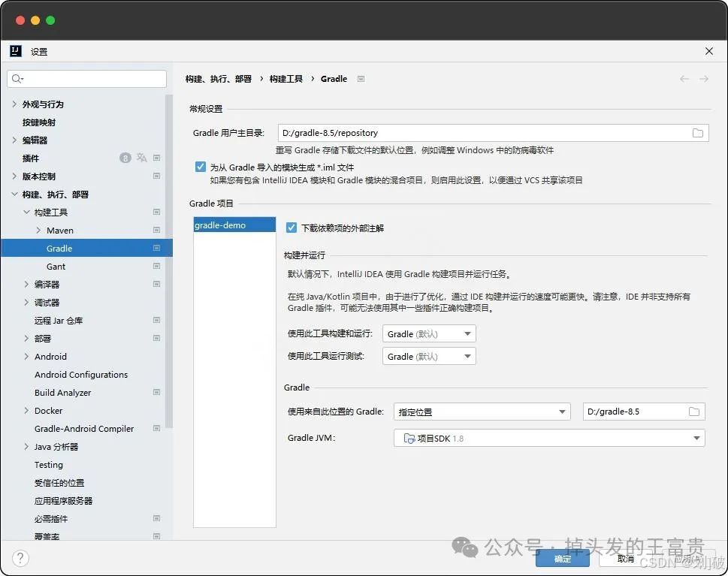Expand Maven tree node
The image size is (728, 576).
[x=38, y=231]
